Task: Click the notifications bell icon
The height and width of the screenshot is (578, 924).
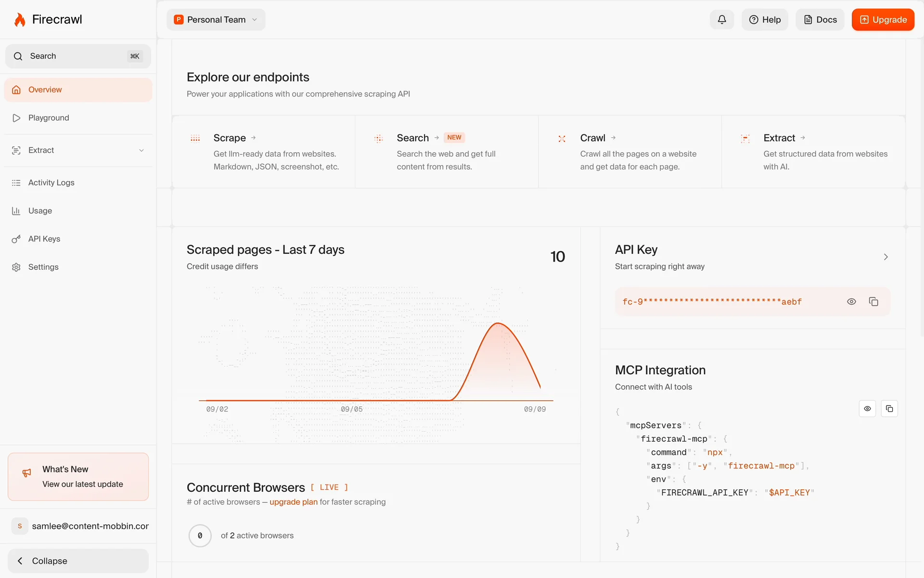Action: point(721,20)
